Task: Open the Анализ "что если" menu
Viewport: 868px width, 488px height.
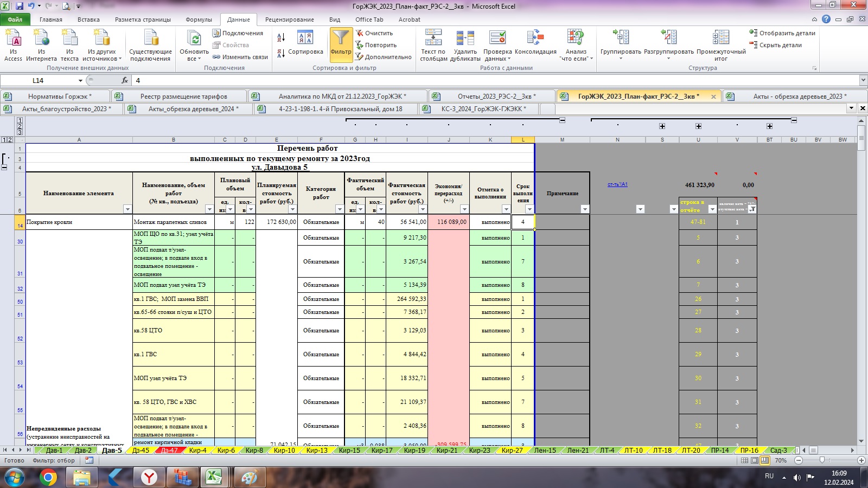Action: (576, 45)
